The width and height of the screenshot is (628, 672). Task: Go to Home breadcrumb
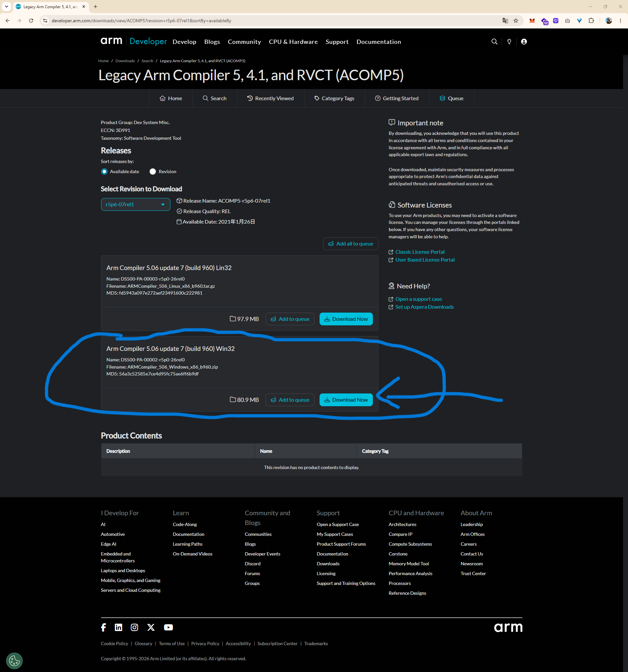tap(103, 61)
